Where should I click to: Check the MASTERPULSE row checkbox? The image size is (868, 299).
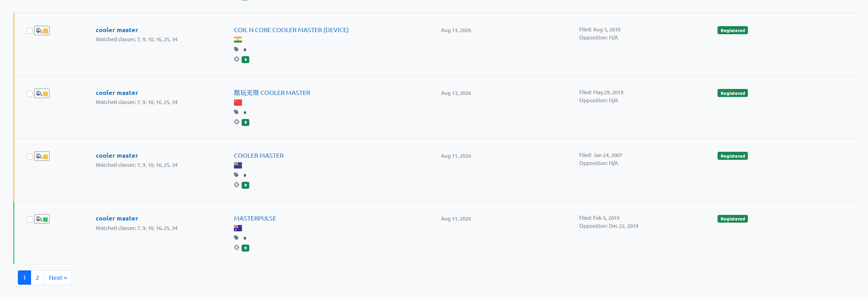click(x=30, y=219)
